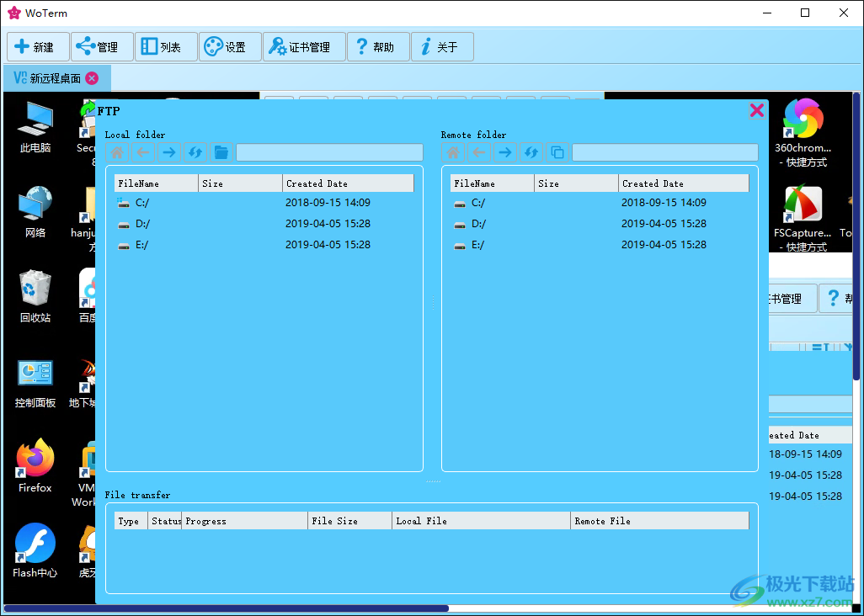
Task: Open the 关于 about button
Action: coord(442,47)
